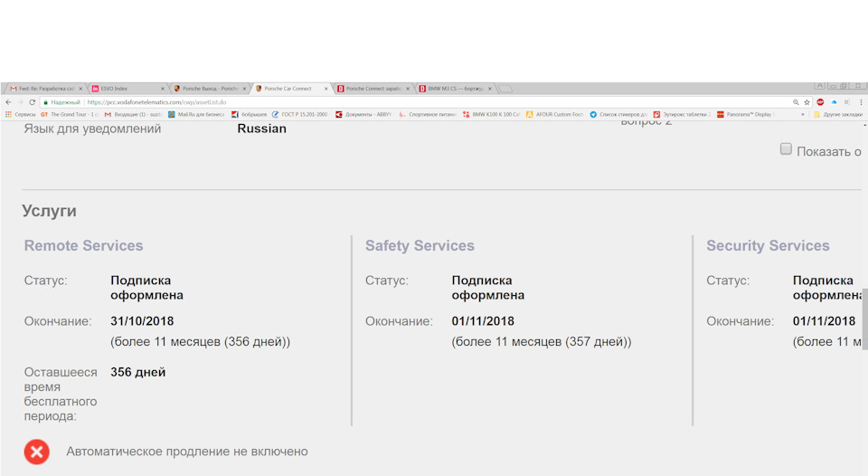Screen dimensions: 868x476
Task: Open the AFOUR Custom Footwear bookmark
Action: (x=555, y=115)
